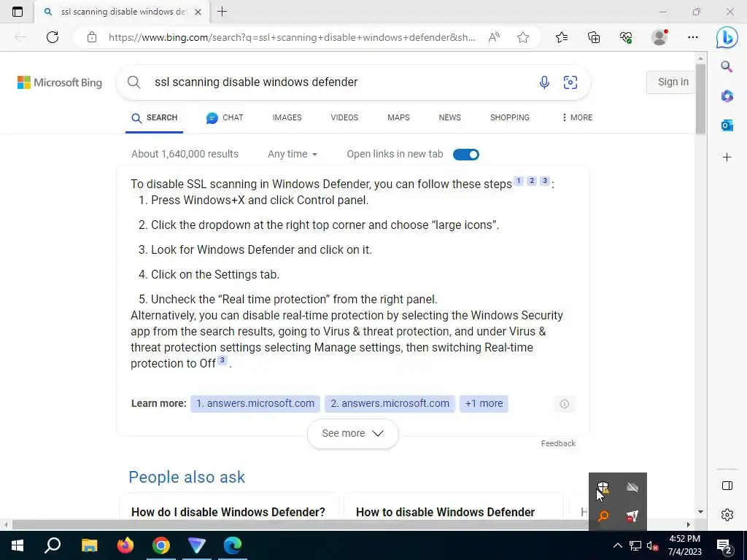Open Collections icon in toolbar
Screen dimensions: 747x560
(x=594, y=37)
